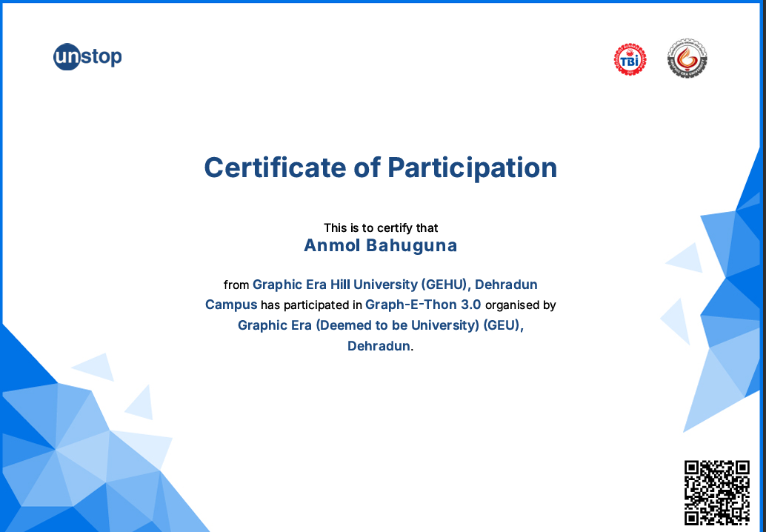Click the name 'Anmol Bahuguna'

pyautogui.click(x=380, y=245)
